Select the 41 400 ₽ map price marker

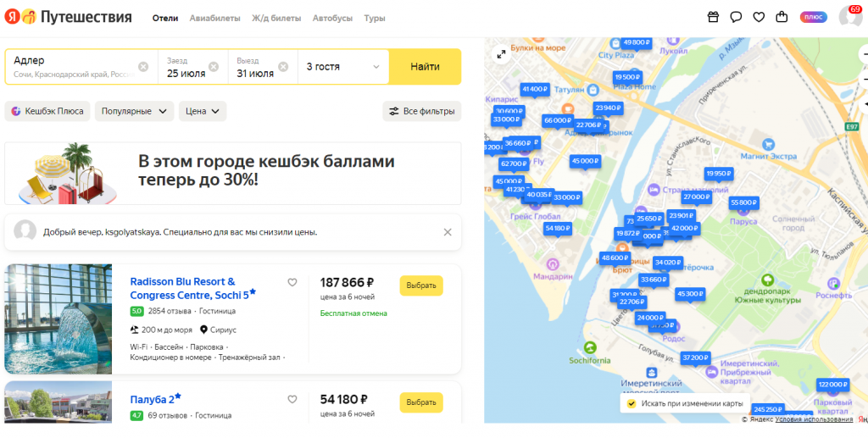tap(535, 89)
